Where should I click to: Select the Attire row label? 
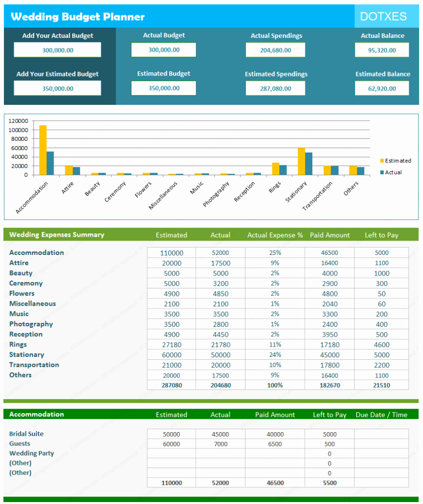tap(19, 263)
